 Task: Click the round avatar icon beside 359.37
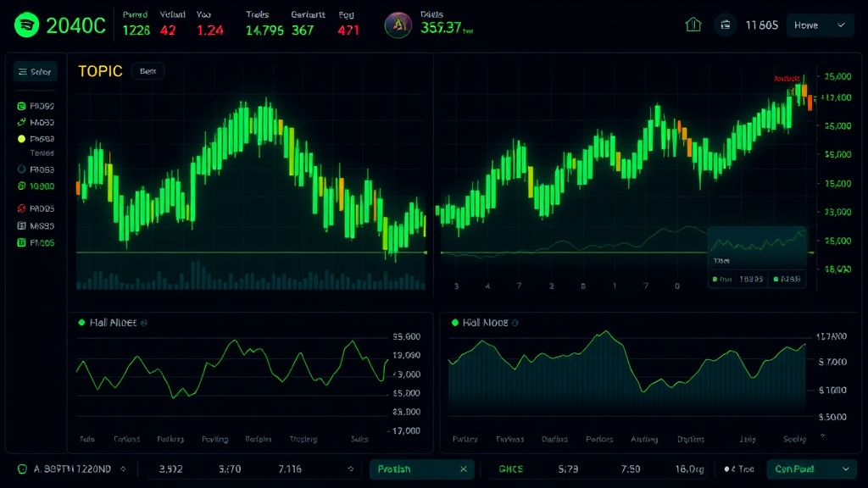coord(398,25)
